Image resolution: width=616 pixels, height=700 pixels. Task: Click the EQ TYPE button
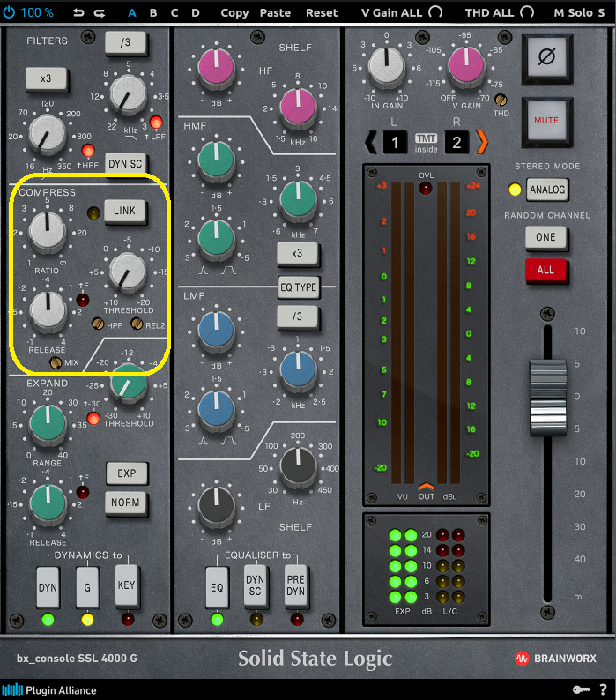(x=298, y=287)
